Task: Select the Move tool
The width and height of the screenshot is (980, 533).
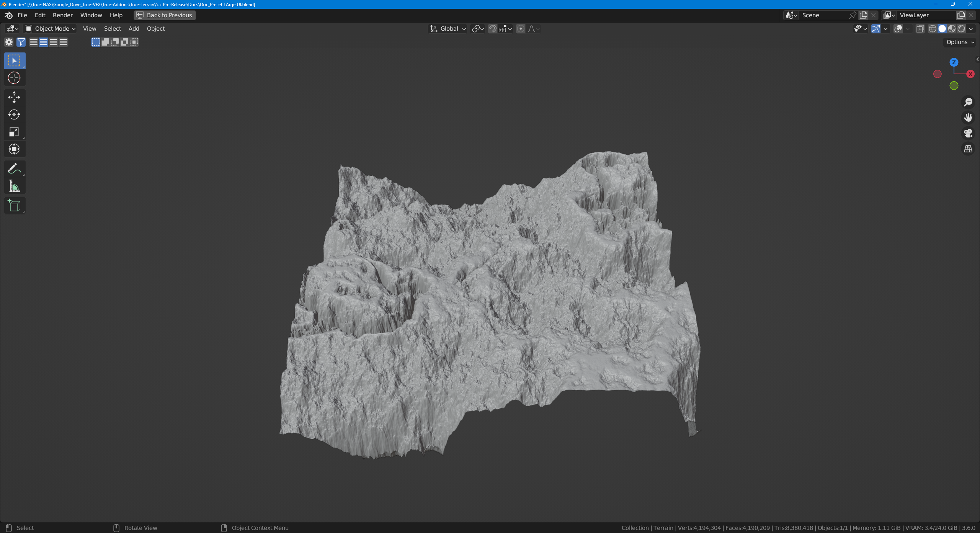Action: pyautogui.click(x=14, y=97)
